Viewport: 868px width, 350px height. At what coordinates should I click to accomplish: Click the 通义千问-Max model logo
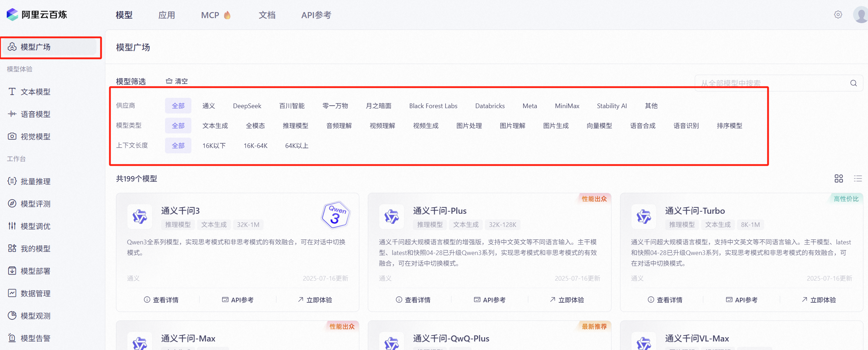click(140, 341)
